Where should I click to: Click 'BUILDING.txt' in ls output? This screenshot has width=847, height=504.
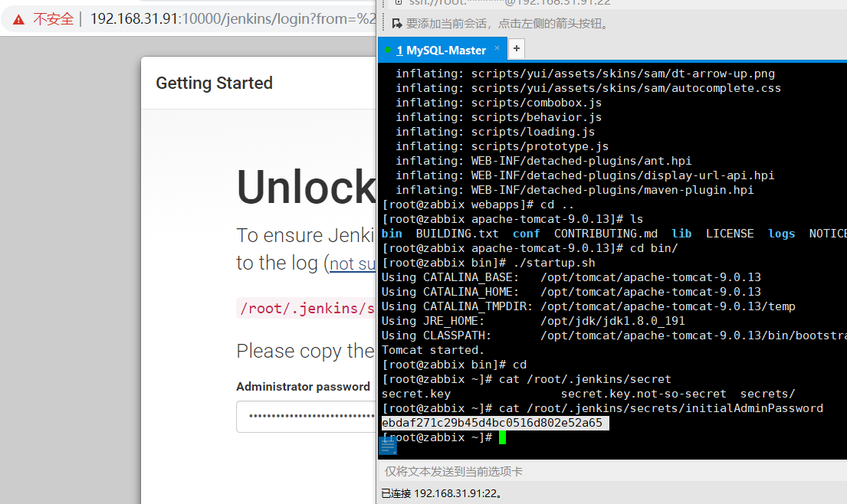pyautogui.click(x=457, y=234)
